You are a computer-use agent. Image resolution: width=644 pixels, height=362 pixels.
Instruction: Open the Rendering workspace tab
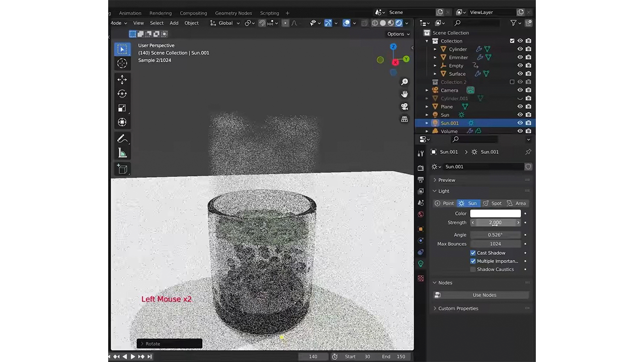(160, 13)
